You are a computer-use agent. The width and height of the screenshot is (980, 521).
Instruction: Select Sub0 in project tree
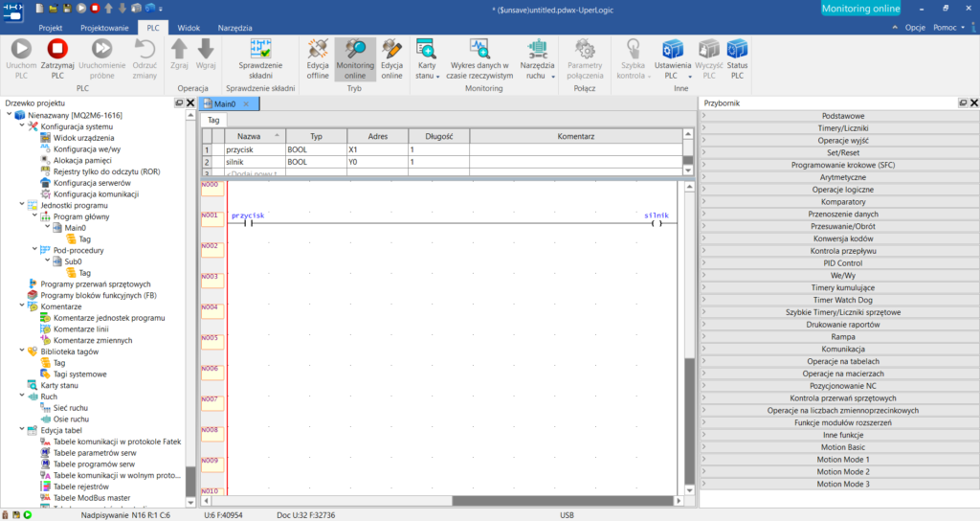click(73, 261)
